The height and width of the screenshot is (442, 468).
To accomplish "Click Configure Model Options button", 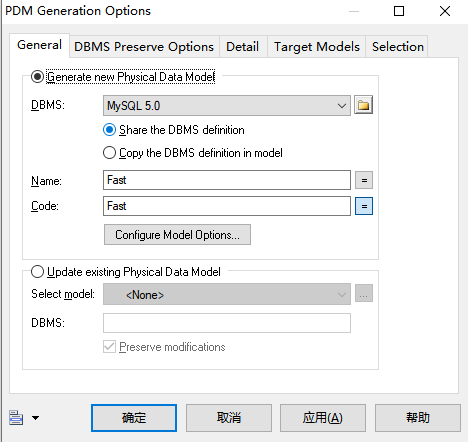I will pyautogui.click(x=177, y=235).
